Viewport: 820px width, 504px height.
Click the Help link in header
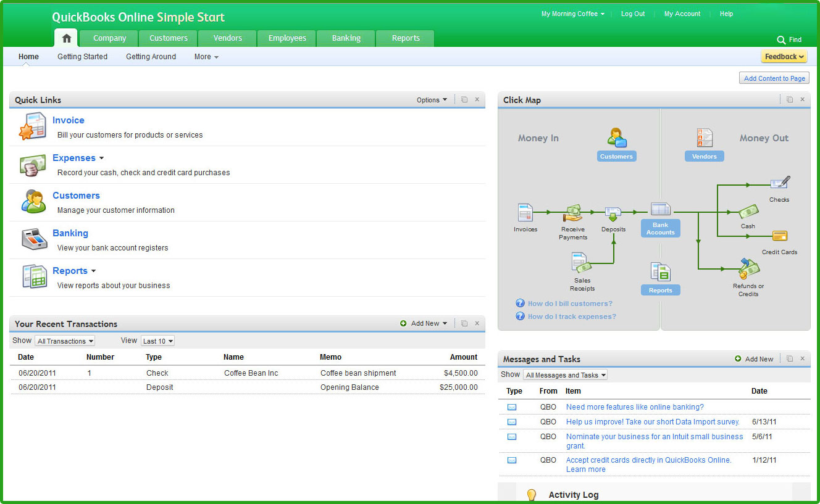click(726, 14)
